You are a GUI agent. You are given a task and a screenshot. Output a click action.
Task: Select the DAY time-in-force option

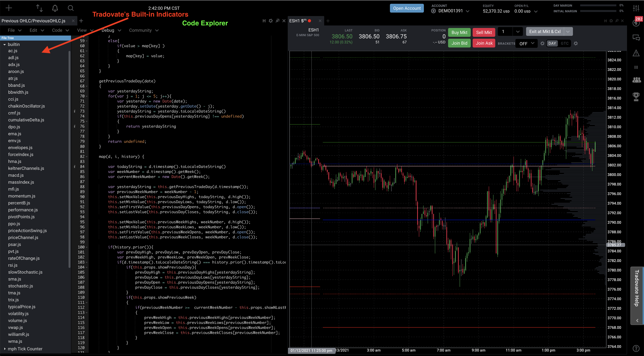tap(552, 44)
